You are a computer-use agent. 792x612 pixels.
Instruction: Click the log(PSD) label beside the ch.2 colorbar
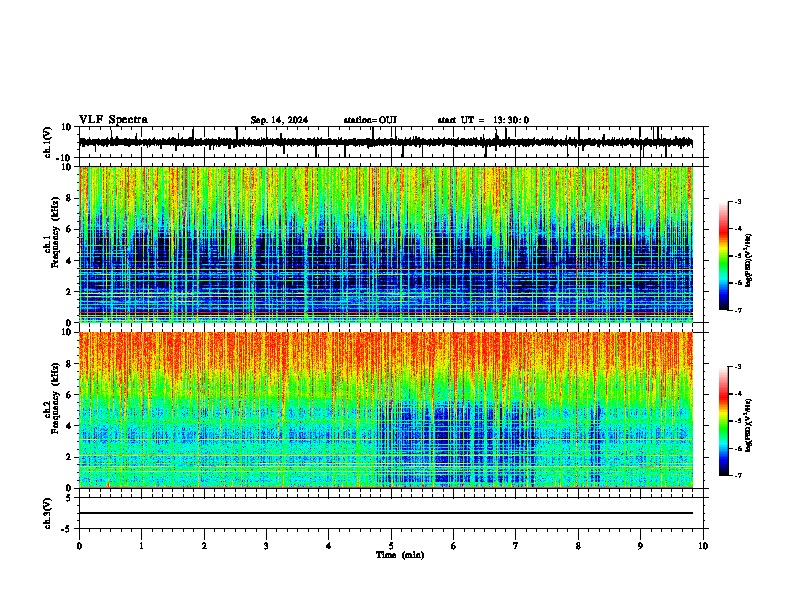pyautogui.click(x=748, y=425)
